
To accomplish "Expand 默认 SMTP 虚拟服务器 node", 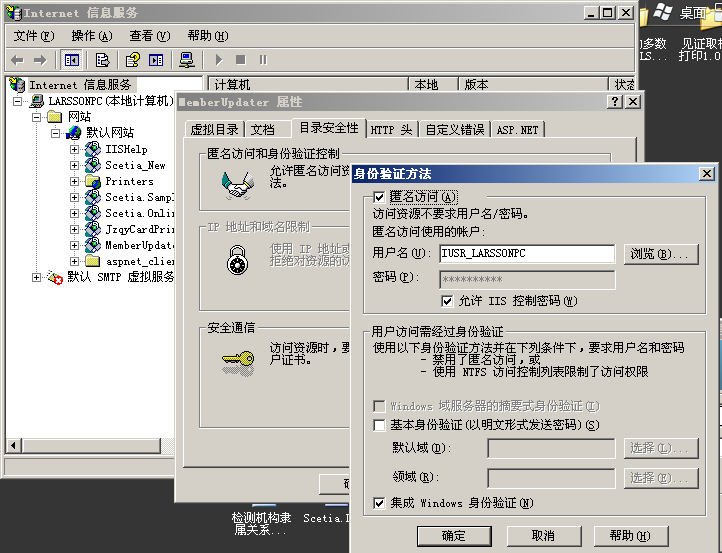I will click(37, 277).
